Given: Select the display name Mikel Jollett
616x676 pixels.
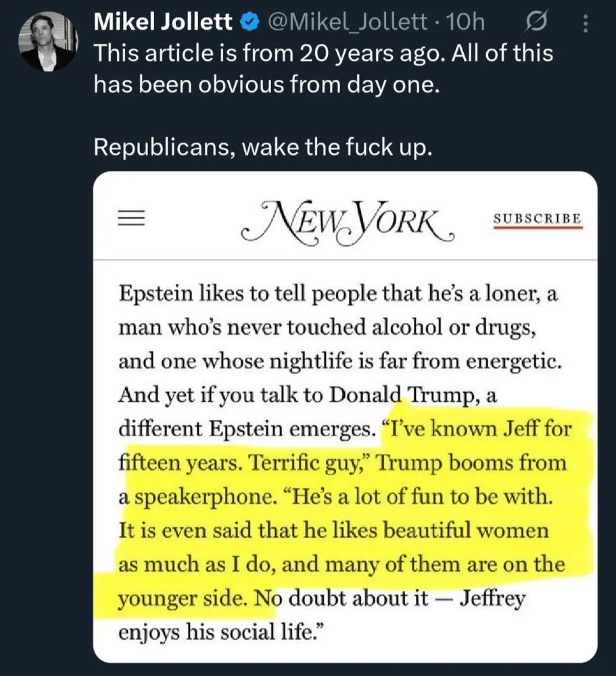Looking at the screenshot, I should [x=162, y=22].
